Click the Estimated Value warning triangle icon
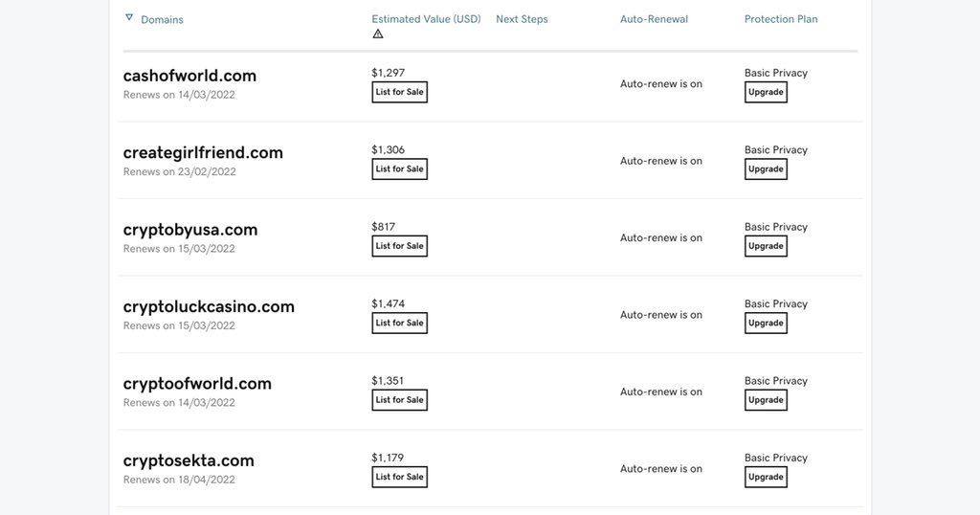 [x=377, y=34]
